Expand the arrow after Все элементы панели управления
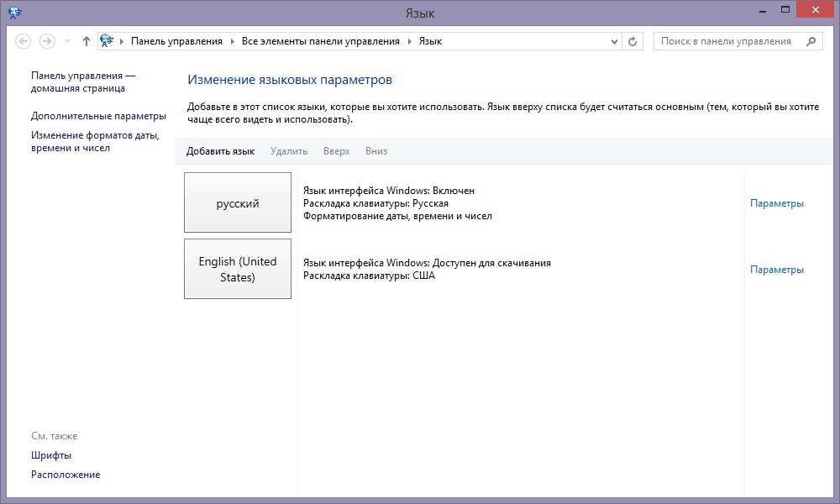Screen dimensions: 840x504 click(x=410, y=41)
